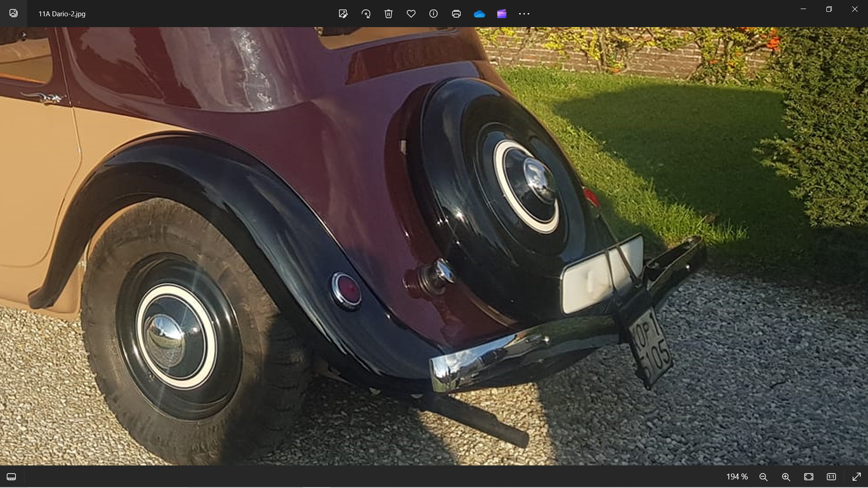
Task: Open the OneDrive cloud icon
Action: tap(479, 14)
